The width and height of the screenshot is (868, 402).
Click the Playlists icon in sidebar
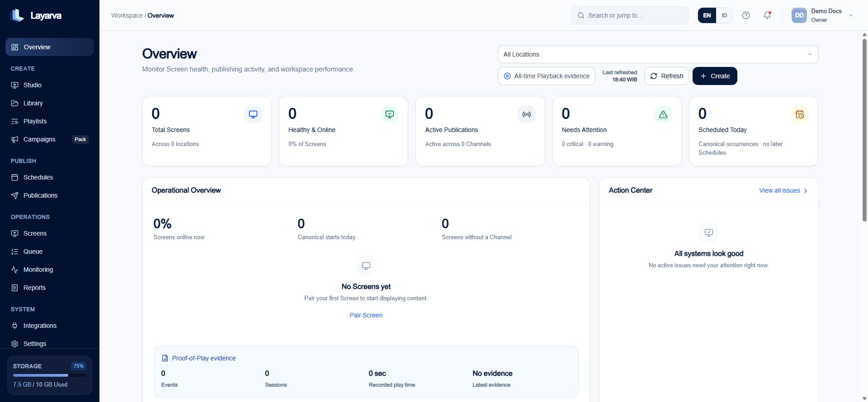(x=15, y=121)
